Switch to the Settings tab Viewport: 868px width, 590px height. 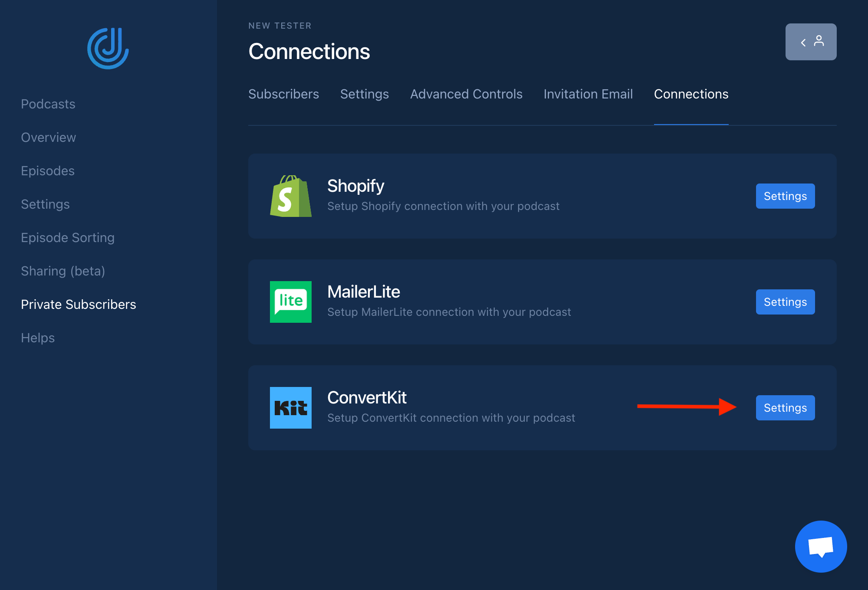pyautogui.click(x=365, y=94)
